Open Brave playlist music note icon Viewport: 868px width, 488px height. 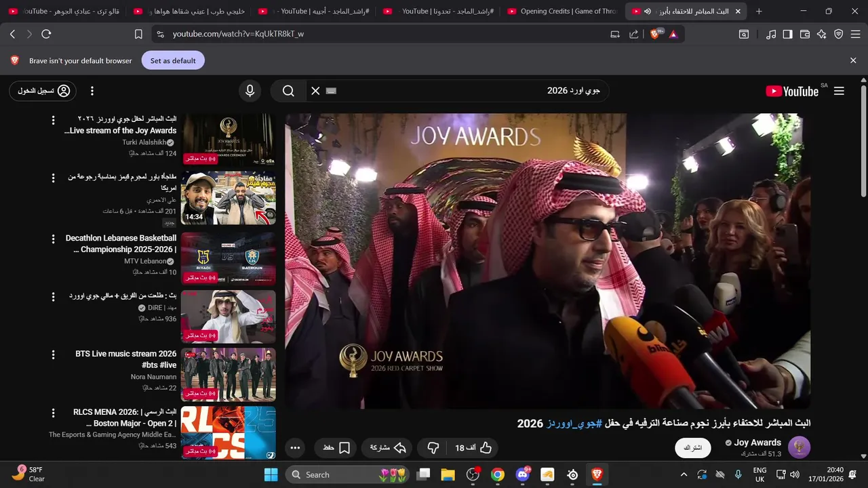click(x=770, y=34)
